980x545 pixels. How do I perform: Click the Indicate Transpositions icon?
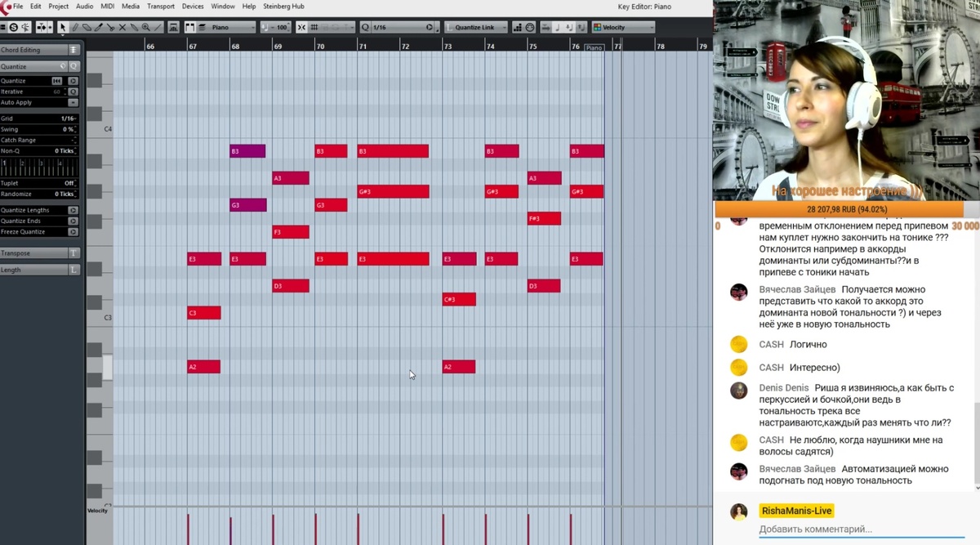[x=173, y=27]
